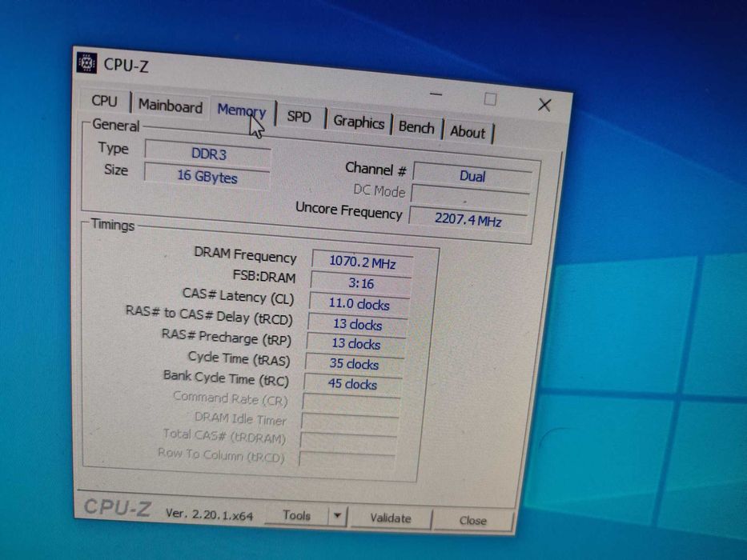Switch to the CPU tab
The width and height of the screenshot is (747, 560).
tap(104, 101)
